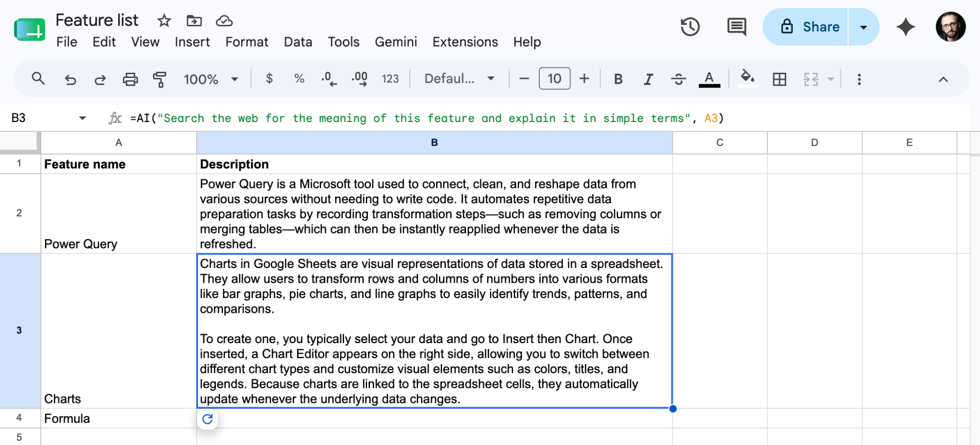Select row 4 header
The width and height of the screenshot is (980, 445).
pos(19,418)
